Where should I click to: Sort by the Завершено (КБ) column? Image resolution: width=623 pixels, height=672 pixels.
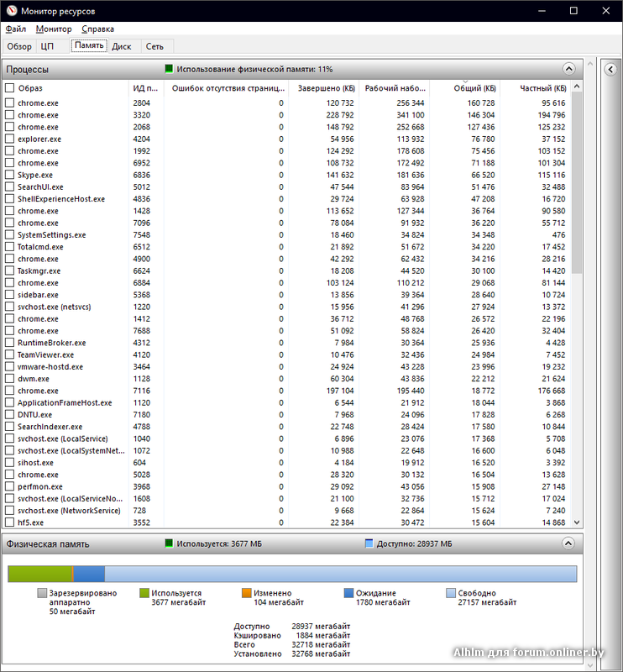coord(324,88)
